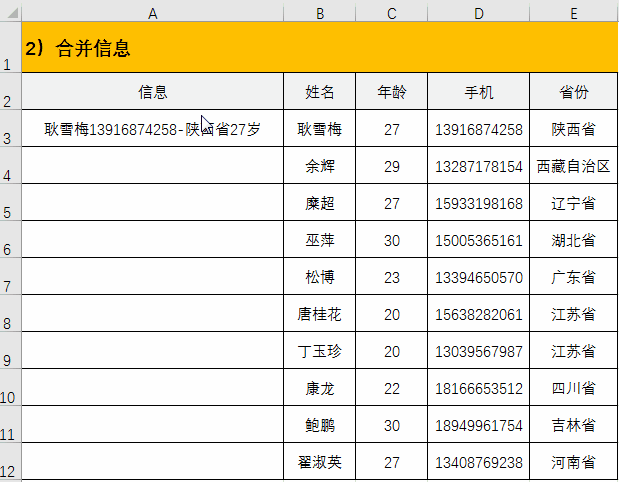Screen dimensions: 619x482
Task: Select name cell '巫萍'
Action: point(319,239)
